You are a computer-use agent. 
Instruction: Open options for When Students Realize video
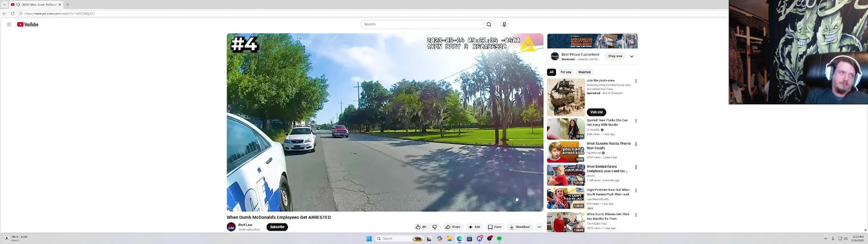click(x=636, y=144)
